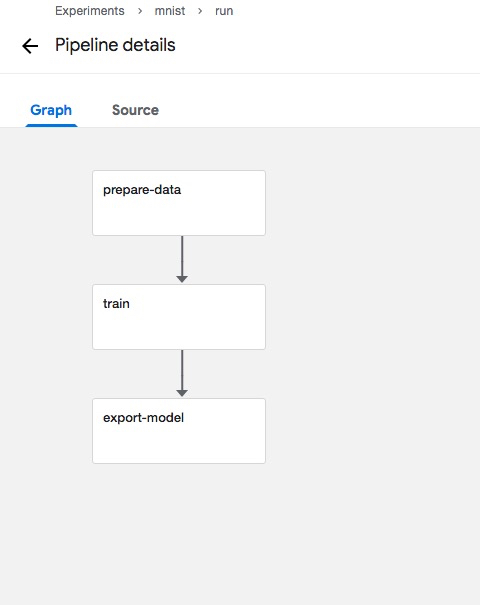Select the export-model pipeline node

click(x=179, y=431)
